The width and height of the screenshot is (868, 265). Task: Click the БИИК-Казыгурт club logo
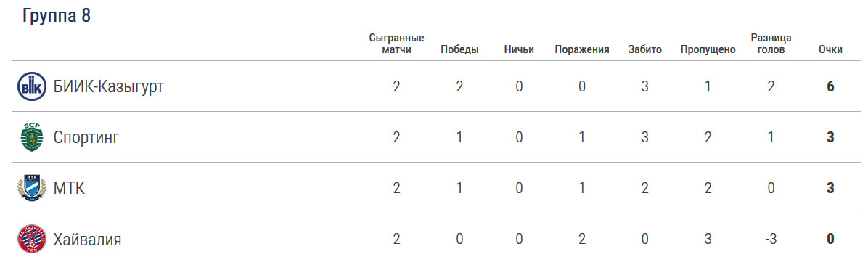coord(31,87)
